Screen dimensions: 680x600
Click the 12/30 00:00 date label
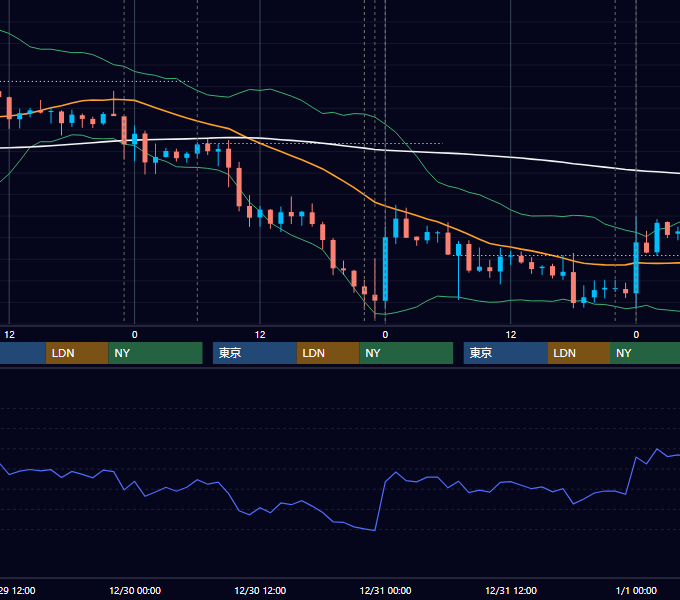click(135, 590)
